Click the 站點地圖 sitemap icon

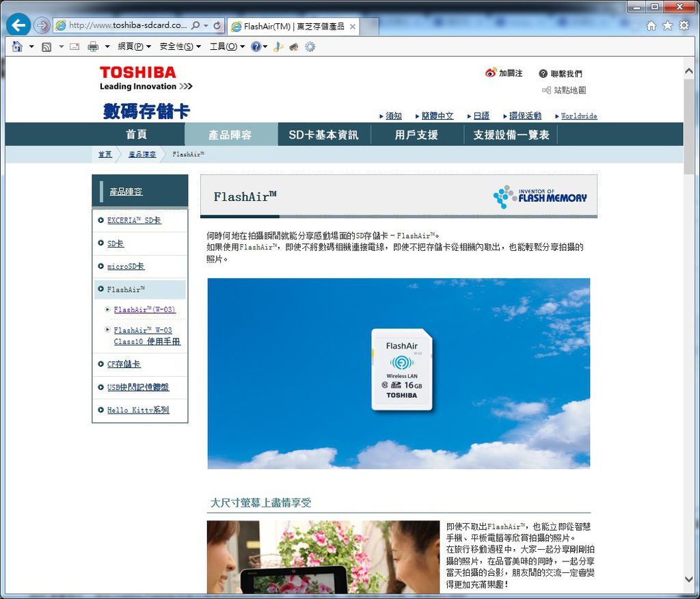546,90
